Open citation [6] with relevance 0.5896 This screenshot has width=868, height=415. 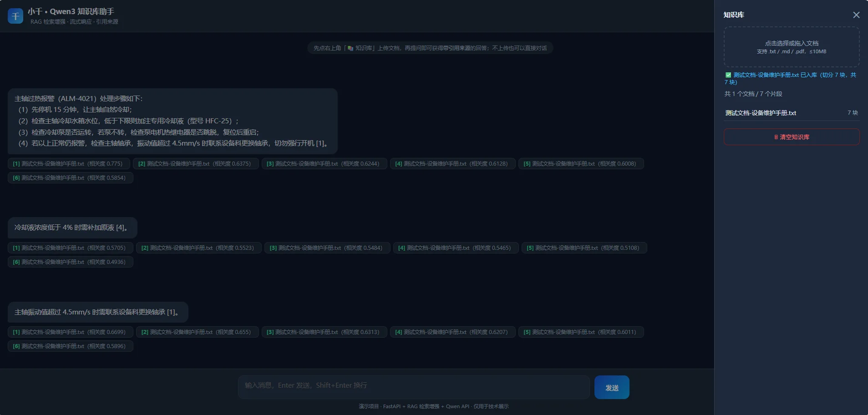click(70, 346)
